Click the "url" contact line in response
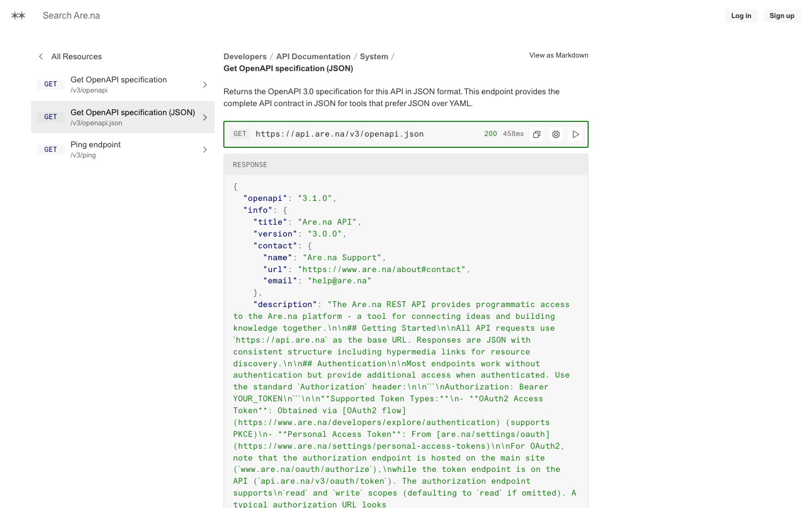Image resolution: width=812 pixels, height=508 pixels. [367, 269]
